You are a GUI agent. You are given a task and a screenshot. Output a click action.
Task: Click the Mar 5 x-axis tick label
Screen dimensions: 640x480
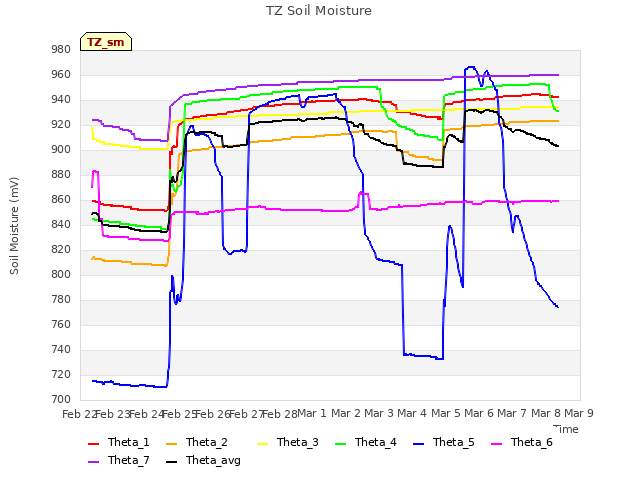[446, 414]
